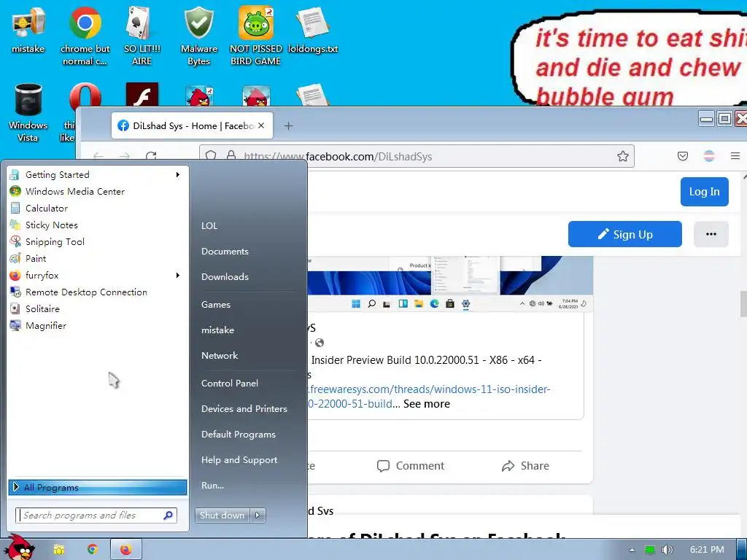Image resolution: width=747 pixels, height=560 pixels.
Task: Click the 6:21 PM taskbar clock
Action: click(707, 550)
